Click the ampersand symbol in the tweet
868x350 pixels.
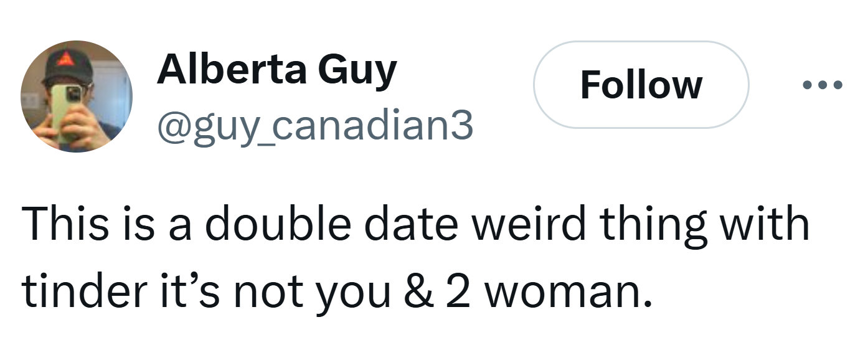pyautogui.click(x=414, y=290)
